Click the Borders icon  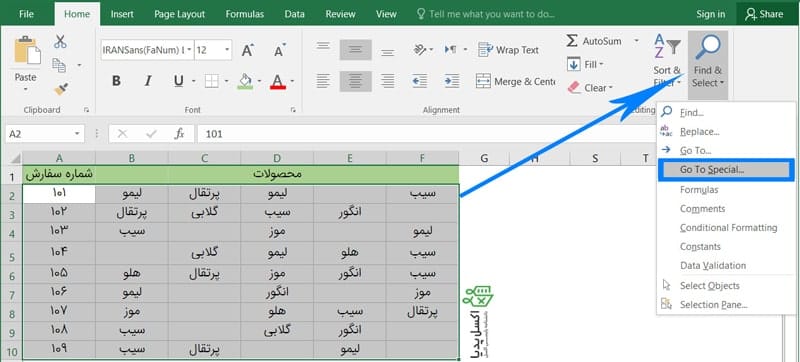coord(211,81)
